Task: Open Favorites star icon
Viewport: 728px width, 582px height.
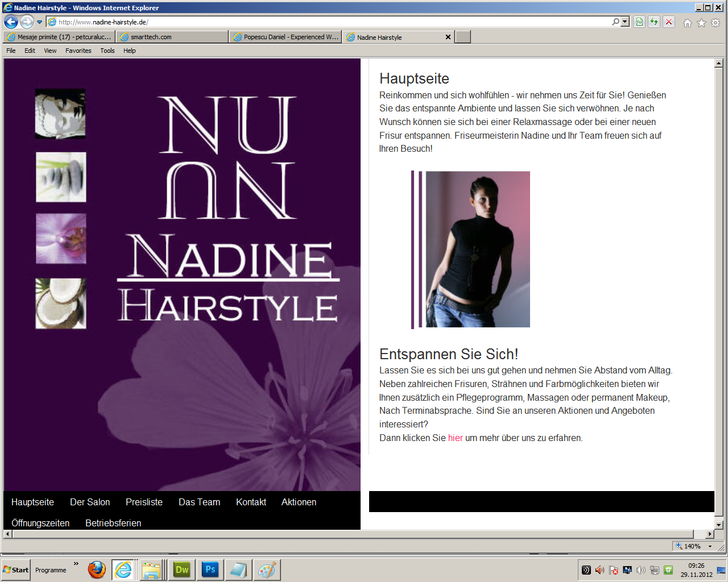Action: 701,23
